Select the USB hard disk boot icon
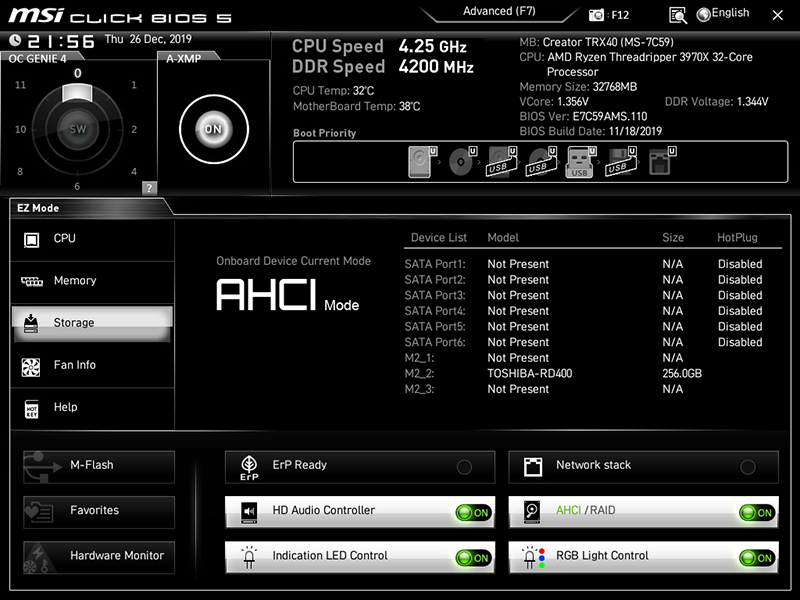 [x=501, y=162]
